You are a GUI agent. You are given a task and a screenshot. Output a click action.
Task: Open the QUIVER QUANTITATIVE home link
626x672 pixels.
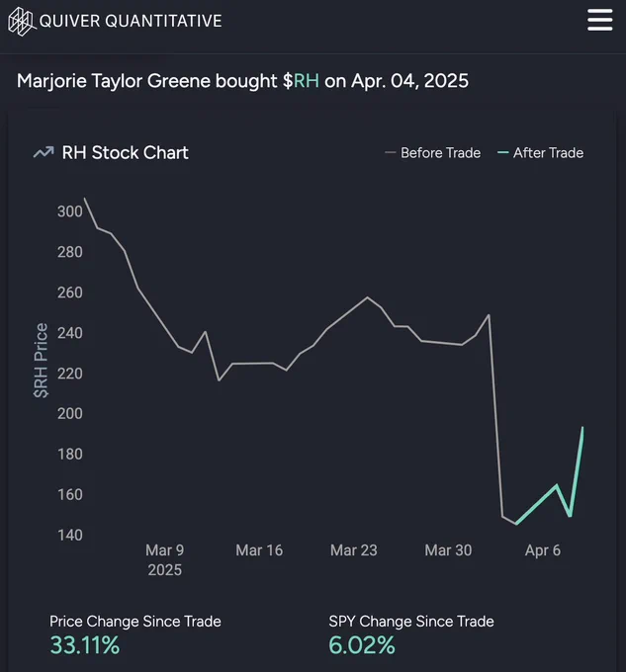[131, 21]
